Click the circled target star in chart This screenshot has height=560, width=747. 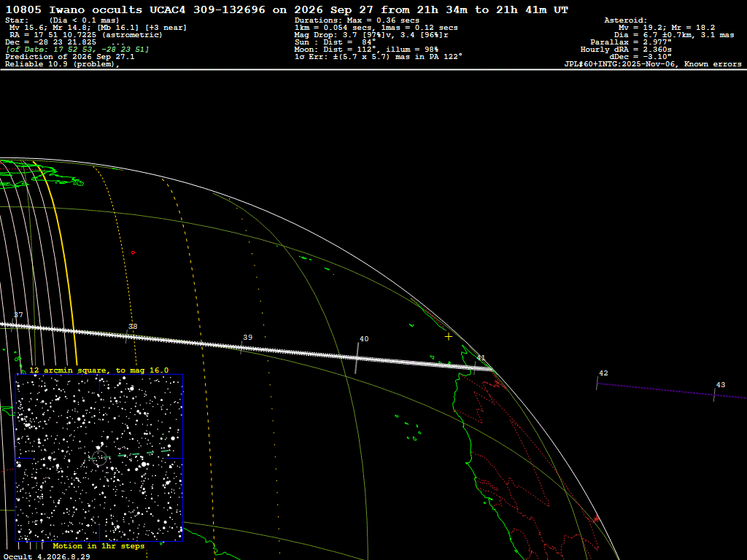coord(99,458)
